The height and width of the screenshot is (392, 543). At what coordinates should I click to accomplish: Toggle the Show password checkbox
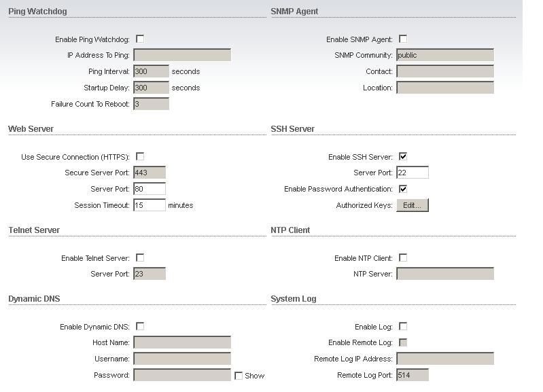tap(239, 376)
